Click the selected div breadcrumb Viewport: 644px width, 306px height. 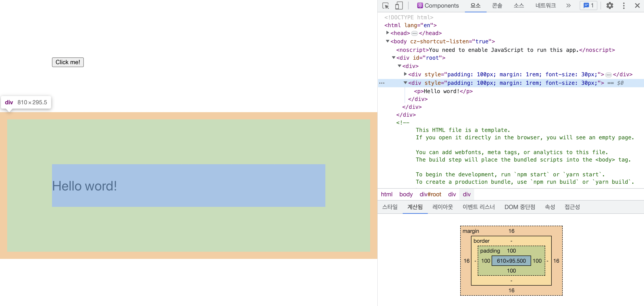(466, 194)
